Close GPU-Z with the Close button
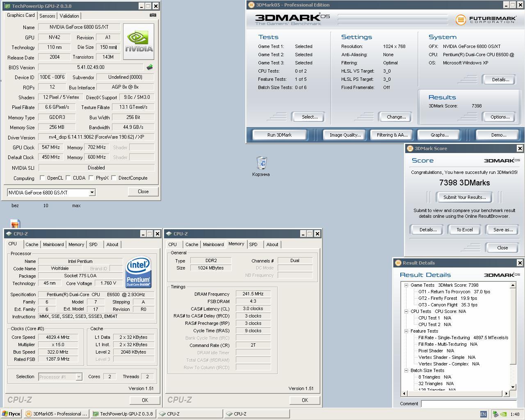525x420 pixels. coord(143,192)
